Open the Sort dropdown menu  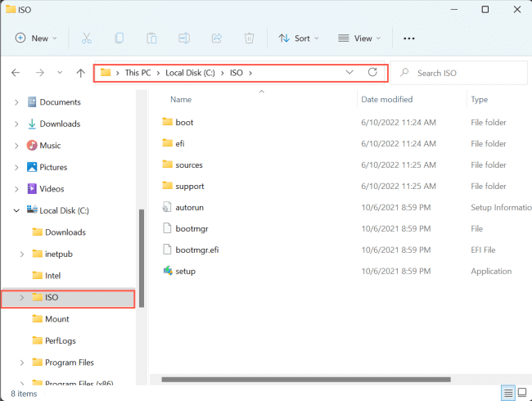298,38
